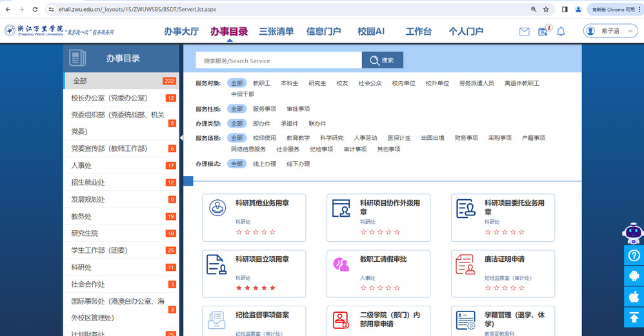Click the Apple iOS download icon
Screen dimensions: 644x336
tap(634, 297)
